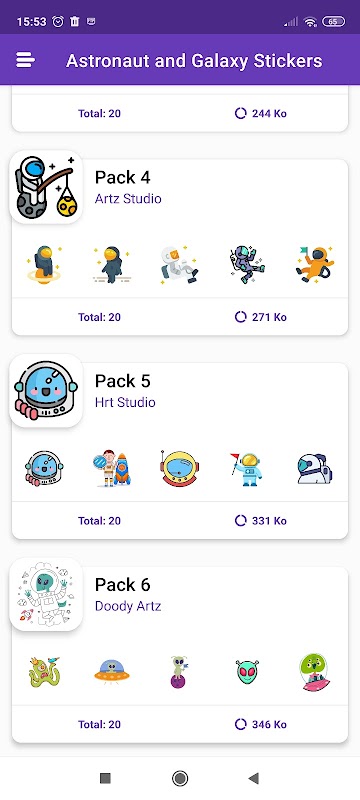Image resolution: width=360 pixels, height=800 pixels.
Task: Select the green alien face sticker
Action: 247,672
